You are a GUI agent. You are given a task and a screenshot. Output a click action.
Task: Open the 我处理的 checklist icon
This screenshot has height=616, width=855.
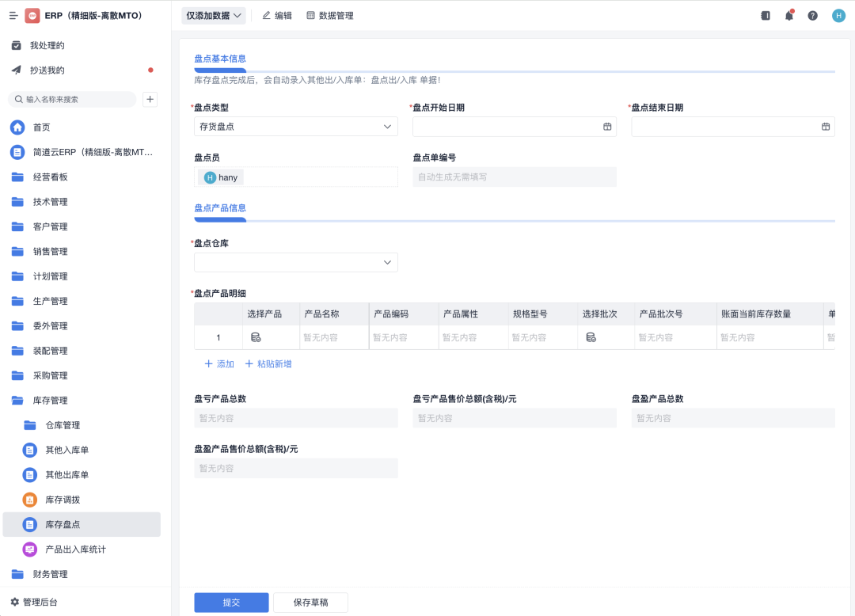[17, 45]
